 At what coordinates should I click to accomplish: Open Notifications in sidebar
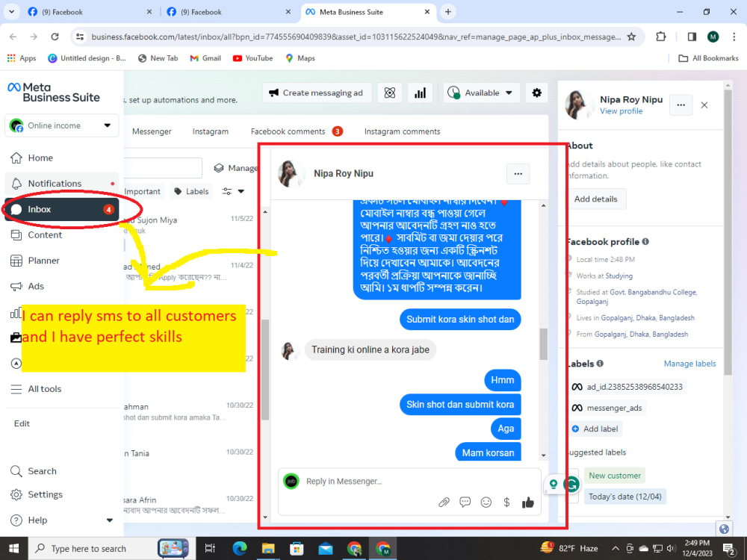61,184
